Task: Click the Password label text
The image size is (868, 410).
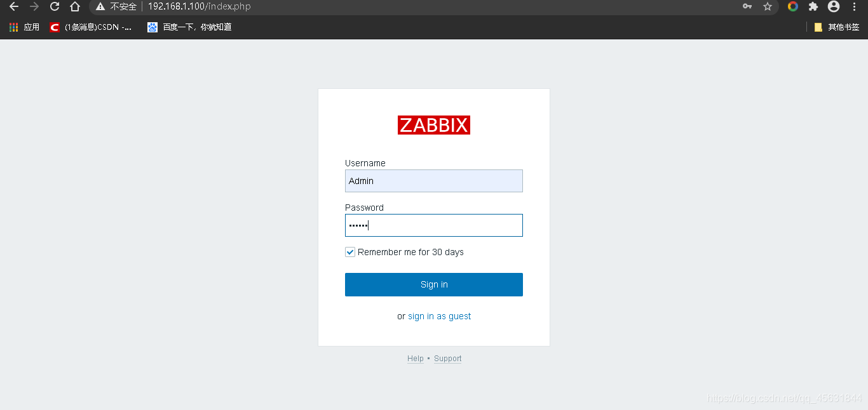Action: click(x=365, y=208)
